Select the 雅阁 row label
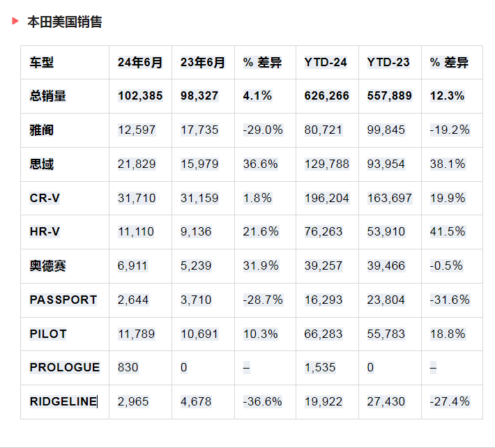This screenshot has height=448, width=495. 42,130
